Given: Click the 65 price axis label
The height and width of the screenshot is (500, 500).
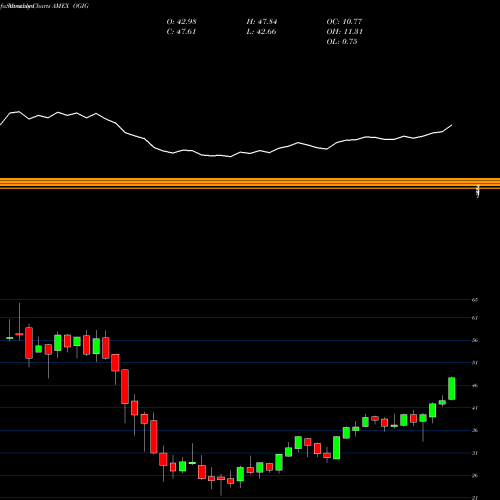Looking at the screenshot, I should pos(475,300).
